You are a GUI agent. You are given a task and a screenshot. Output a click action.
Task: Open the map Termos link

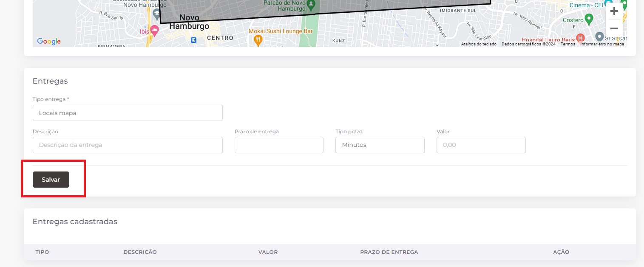(567, 44)
